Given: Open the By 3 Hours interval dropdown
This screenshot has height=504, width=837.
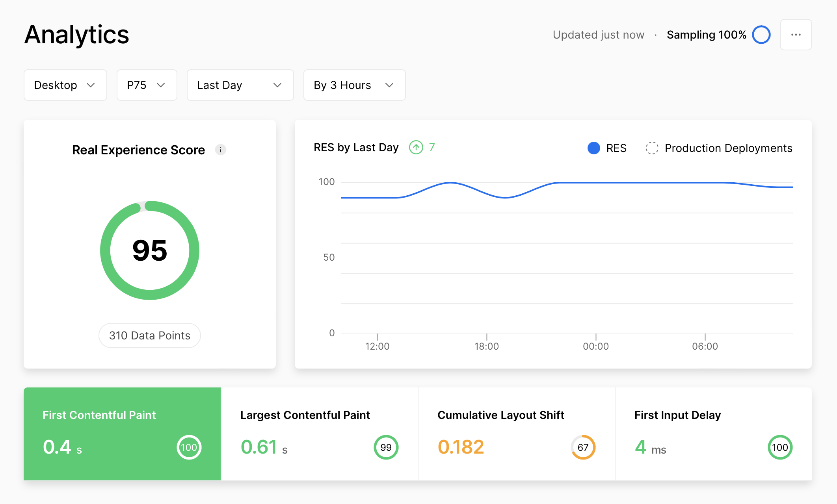Looking at the screenshot, I should click(353, 85).
